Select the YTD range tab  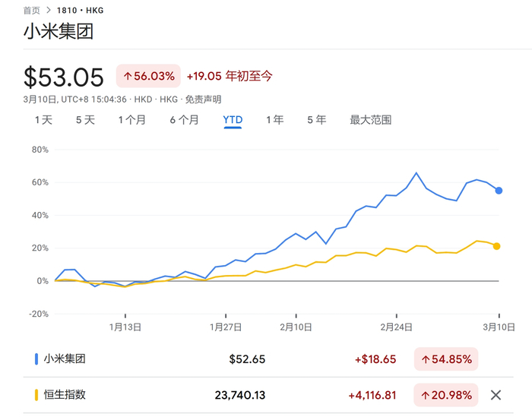(232, 120)
